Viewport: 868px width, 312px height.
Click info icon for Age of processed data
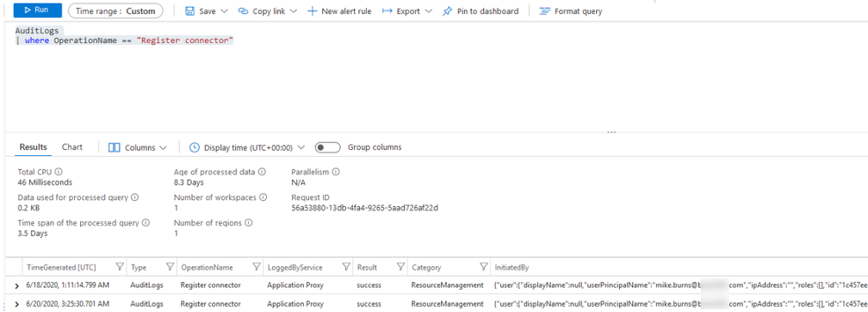tap(263, 172)
